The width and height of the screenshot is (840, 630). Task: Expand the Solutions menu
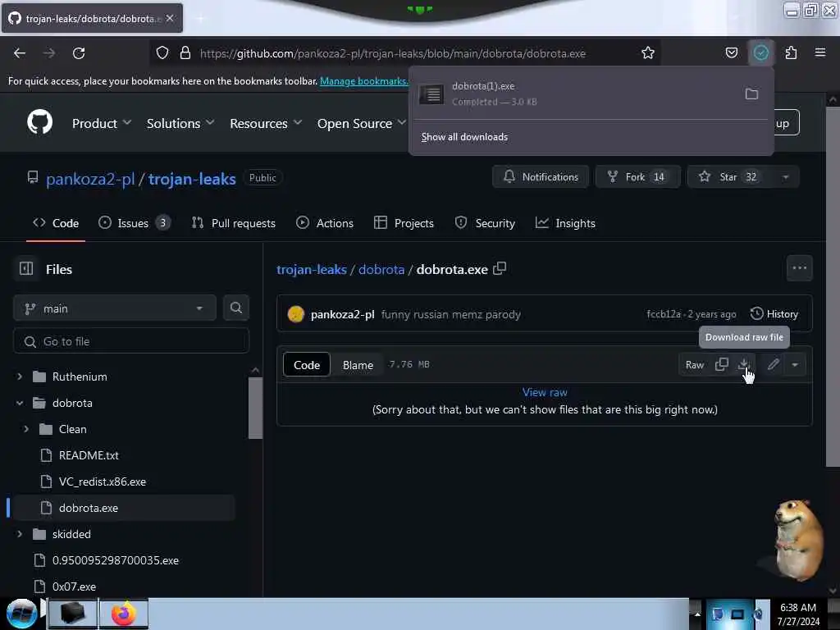point(180,123)
